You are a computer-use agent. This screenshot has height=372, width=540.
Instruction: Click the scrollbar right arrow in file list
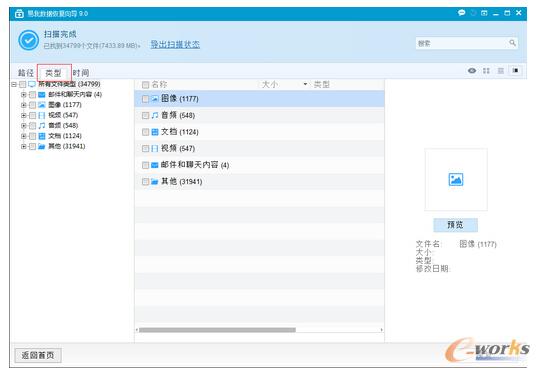382,330
